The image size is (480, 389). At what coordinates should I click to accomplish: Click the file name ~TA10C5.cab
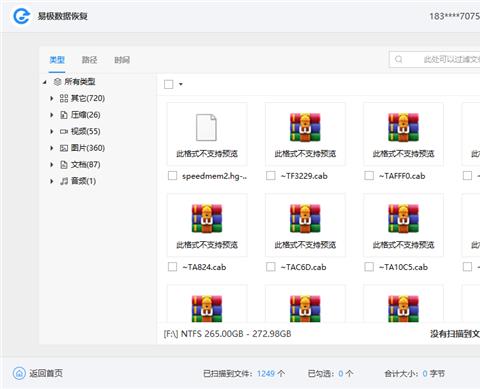(403, 267)
